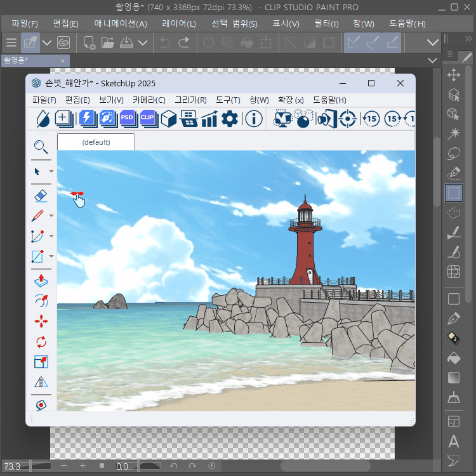
Task: Click the (default) scene tab
Action: (96, 142)
